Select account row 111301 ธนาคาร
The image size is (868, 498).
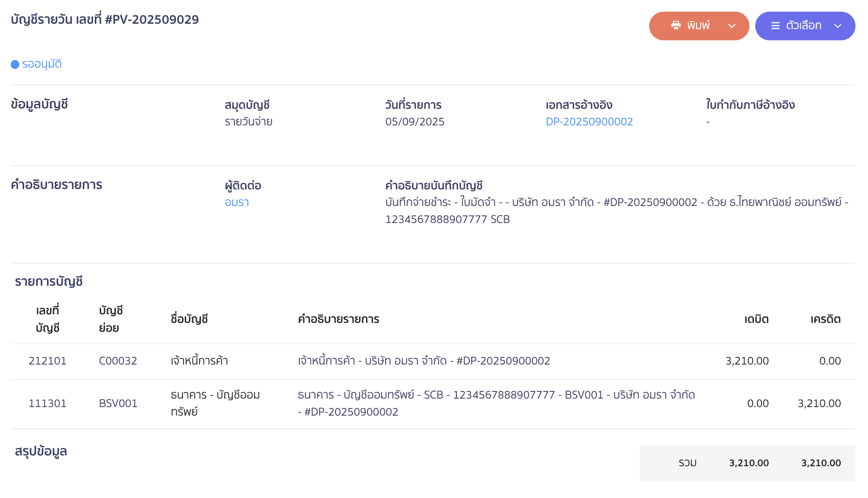pos(433,404)
